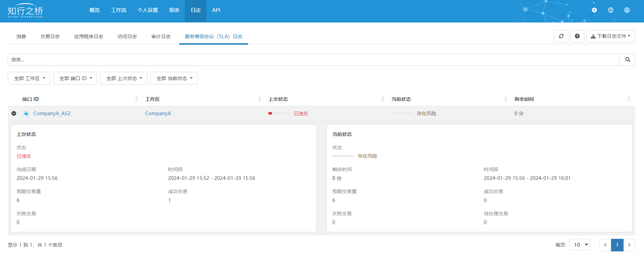The width and height of the screenshot is (644, 263).
Task: Sort by 当前状态 column
Action: (x=505, y=99)
